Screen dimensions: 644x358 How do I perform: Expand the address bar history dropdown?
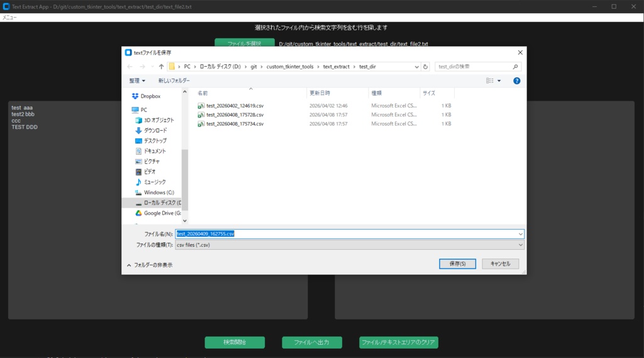[416, 67]
